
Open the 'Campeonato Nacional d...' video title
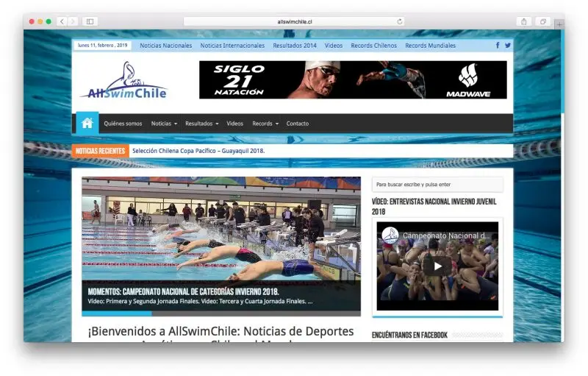click(446, 235)
